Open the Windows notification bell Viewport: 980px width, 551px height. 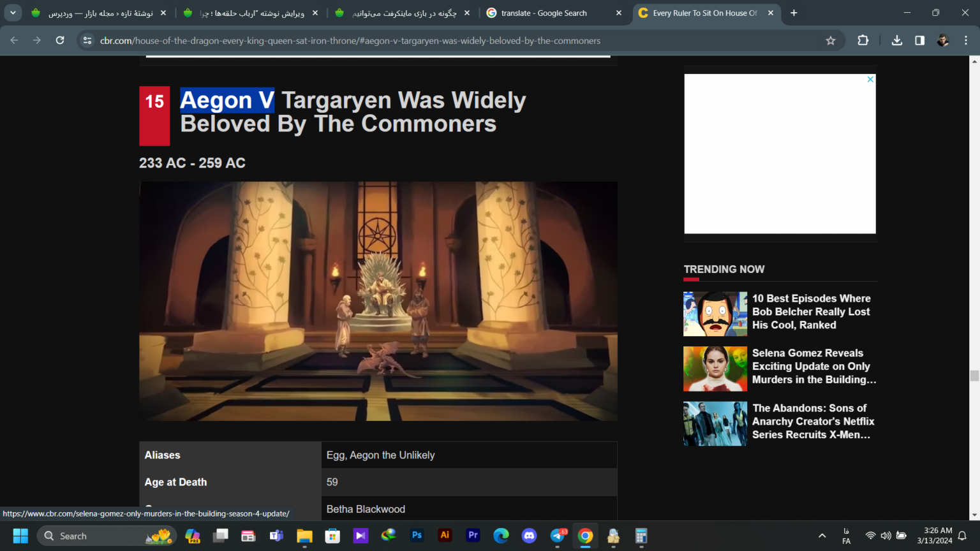coord(963,536)
